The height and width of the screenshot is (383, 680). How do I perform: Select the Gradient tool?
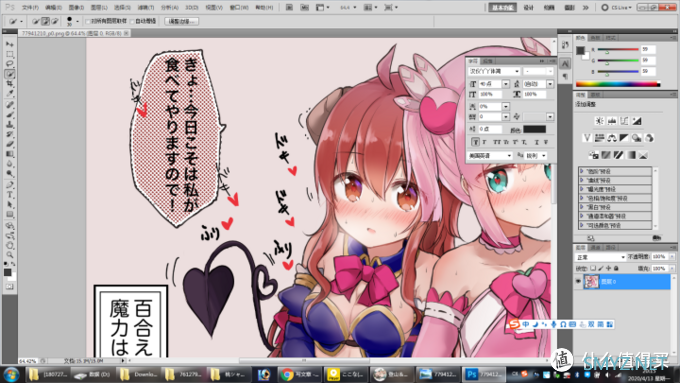click(x=10, y=154)
